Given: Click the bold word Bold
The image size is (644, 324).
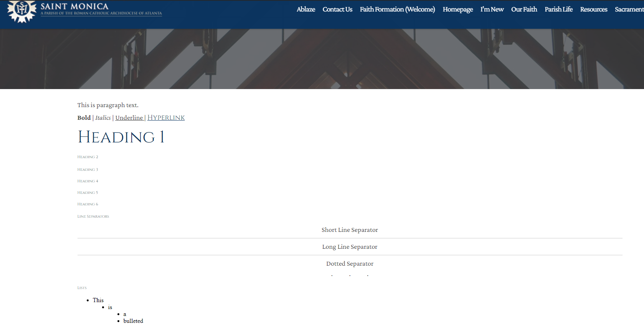Looking at the screenshot, I should [x=84, y=118].
